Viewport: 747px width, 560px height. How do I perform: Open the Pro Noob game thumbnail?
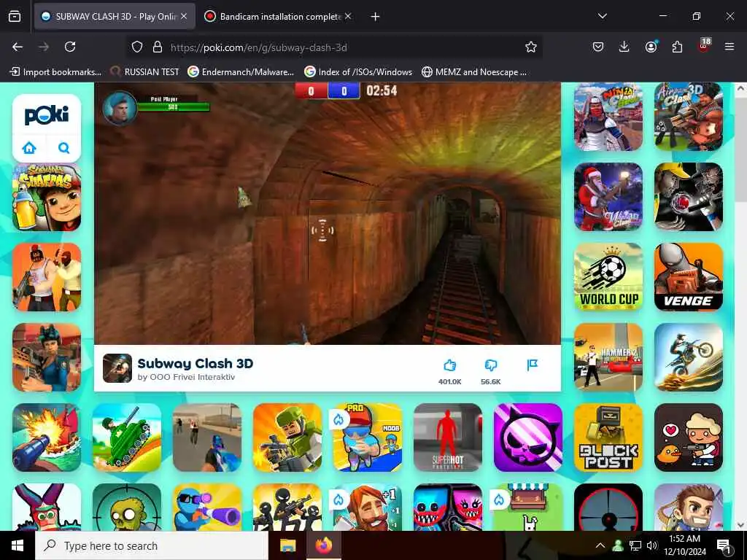tap(368, 437)
